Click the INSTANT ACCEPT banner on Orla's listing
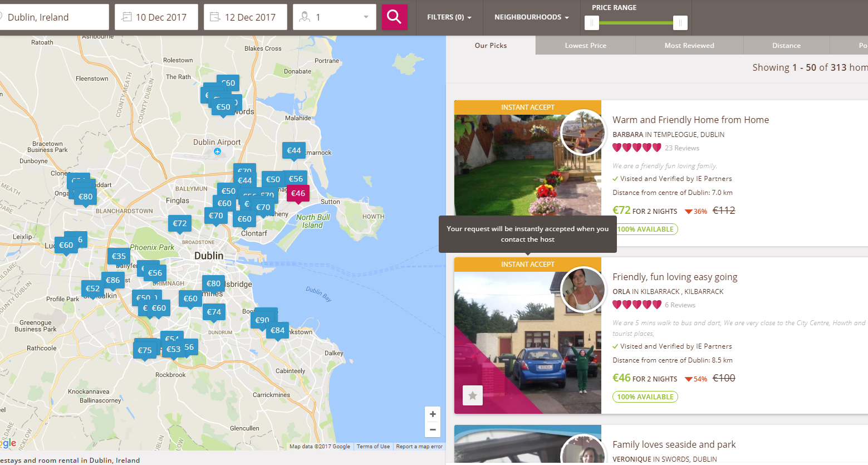Image resolution: width=868 pixels, height=465 pixels. tap(528, 265)
